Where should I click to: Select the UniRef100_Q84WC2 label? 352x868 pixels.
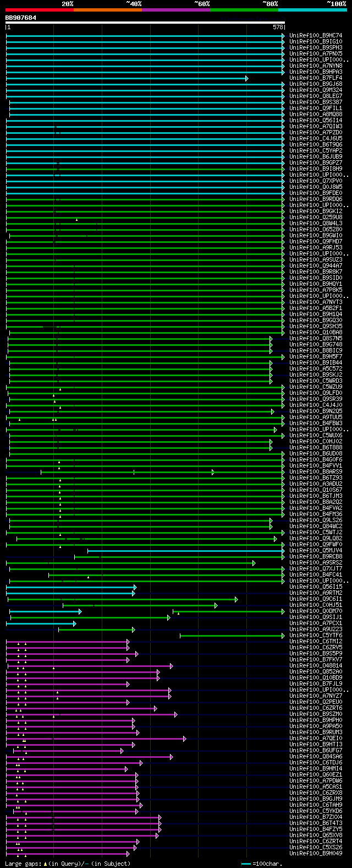(x=316, y=527)
